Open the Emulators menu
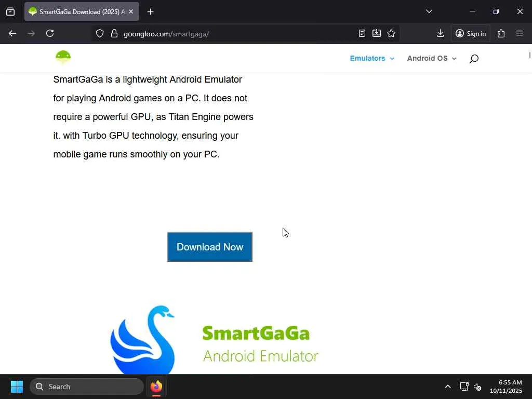The height and width of the screenshot is (399, 532). (x=367, y=58)
